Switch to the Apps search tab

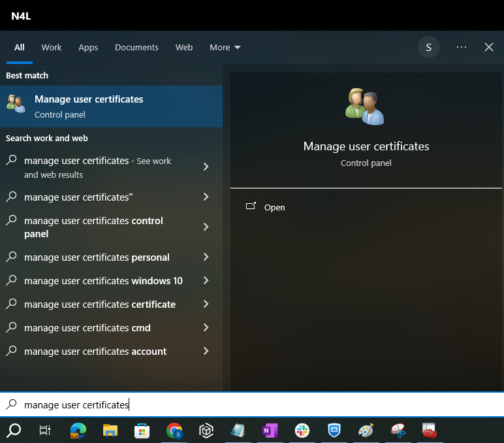coord(88,47)
